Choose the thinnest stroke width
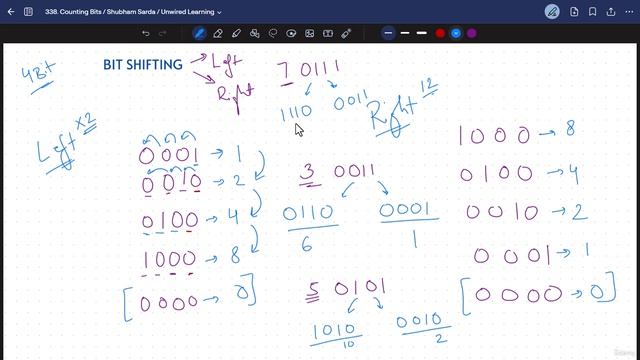640x360 pixels. (388, 33)
